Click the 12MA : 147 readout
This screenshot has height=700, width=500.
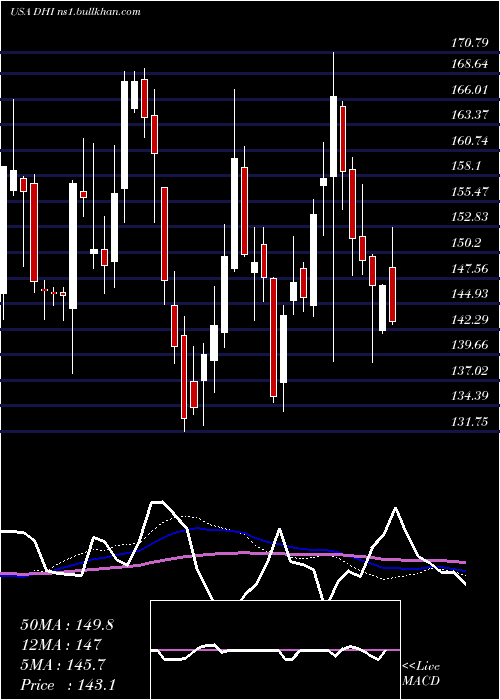[61, 645]
